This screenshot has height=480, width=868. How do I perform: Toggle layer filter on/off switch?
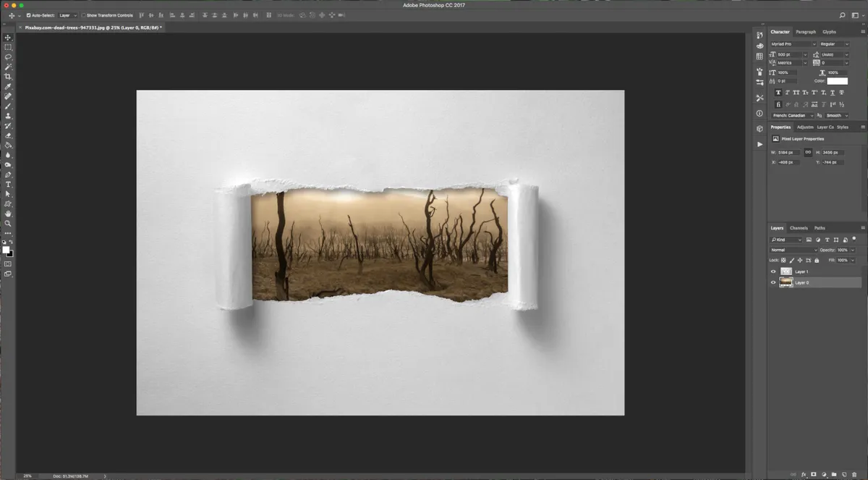[x=854, y=238]
